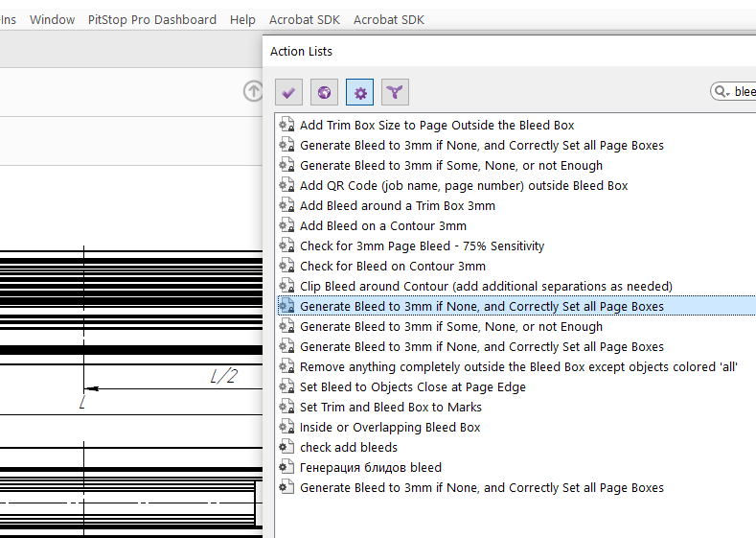This screenshot has height=538, width=756.
Task: Select 'Remove anything completely outside the Bleed Box'
Action: [518, 366]
